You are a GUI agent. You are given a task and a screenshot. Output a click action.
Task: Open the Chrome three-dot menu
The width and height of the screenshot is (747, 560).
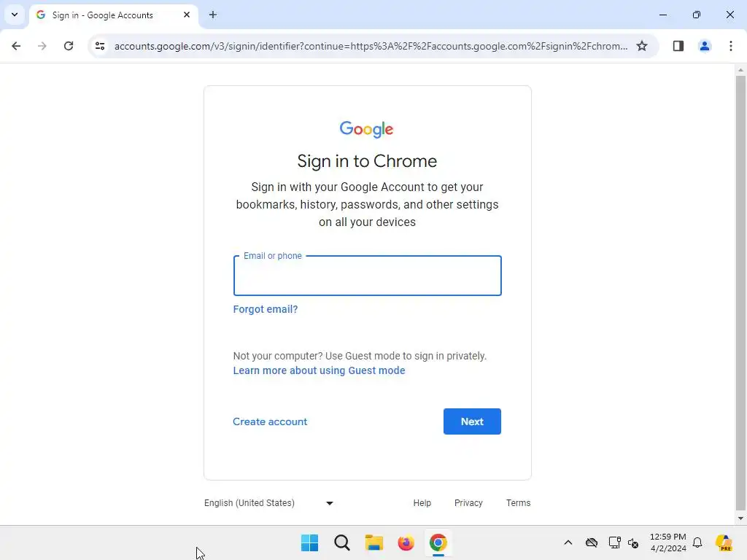[730, 46]
